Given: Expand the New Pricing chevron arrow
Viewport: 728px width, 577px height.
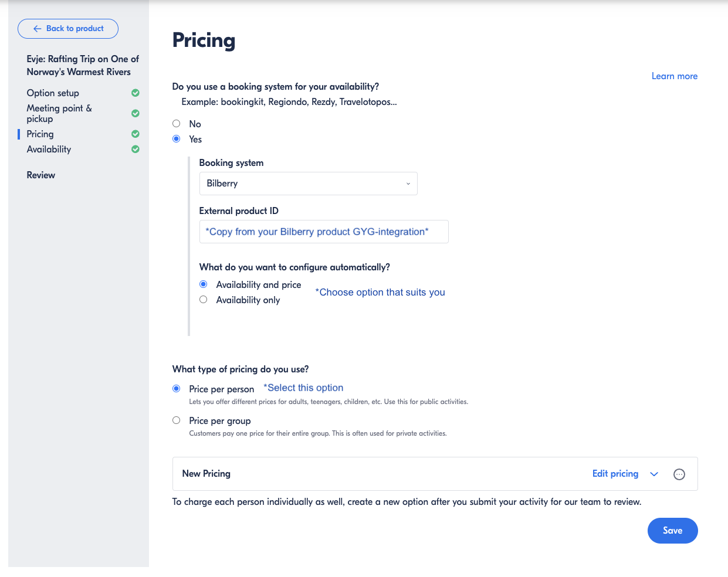Looking at the screenshot, I should click(654, 474).
